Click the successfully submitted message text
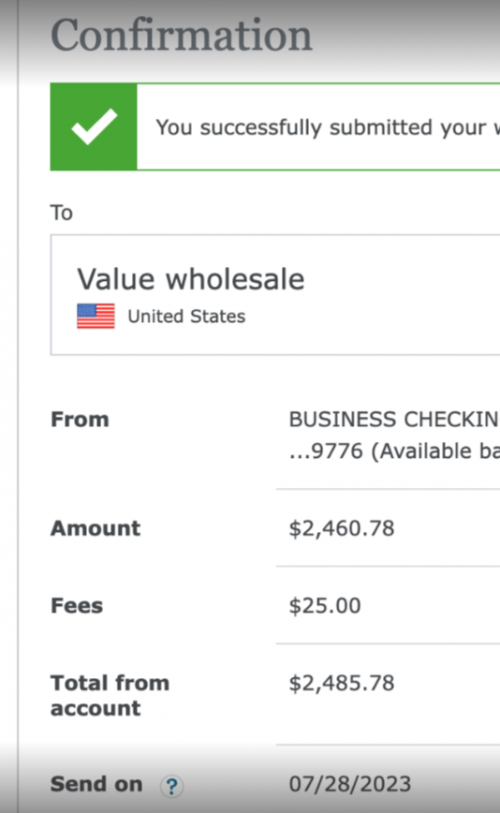Viewport: 500px width, 813px height. tap(328, 128)
